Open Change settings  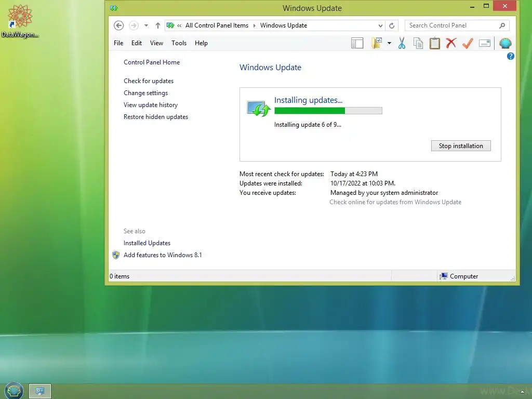145,93
